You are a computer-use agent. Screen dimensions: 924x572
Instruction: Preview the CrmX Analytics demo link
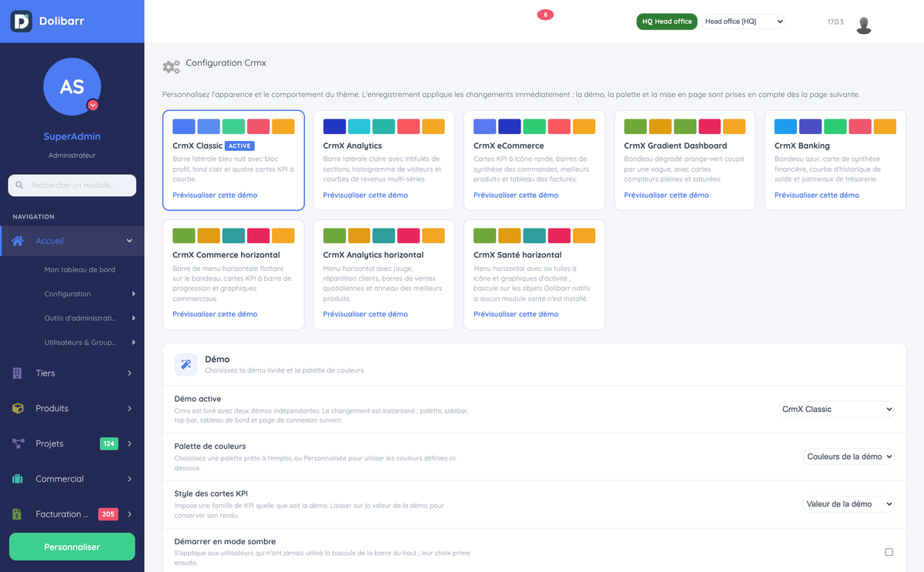(x=366, y=196)
